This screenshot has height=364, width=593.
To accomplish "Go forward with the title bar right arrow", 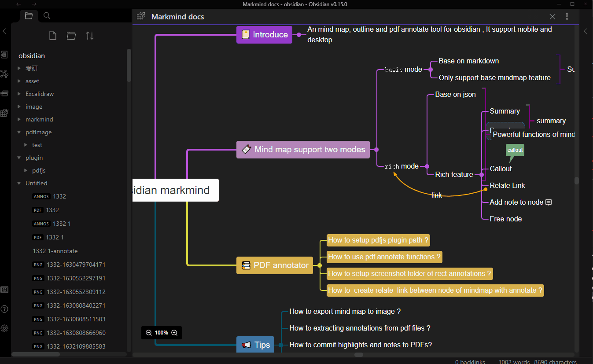I will 34,4.
